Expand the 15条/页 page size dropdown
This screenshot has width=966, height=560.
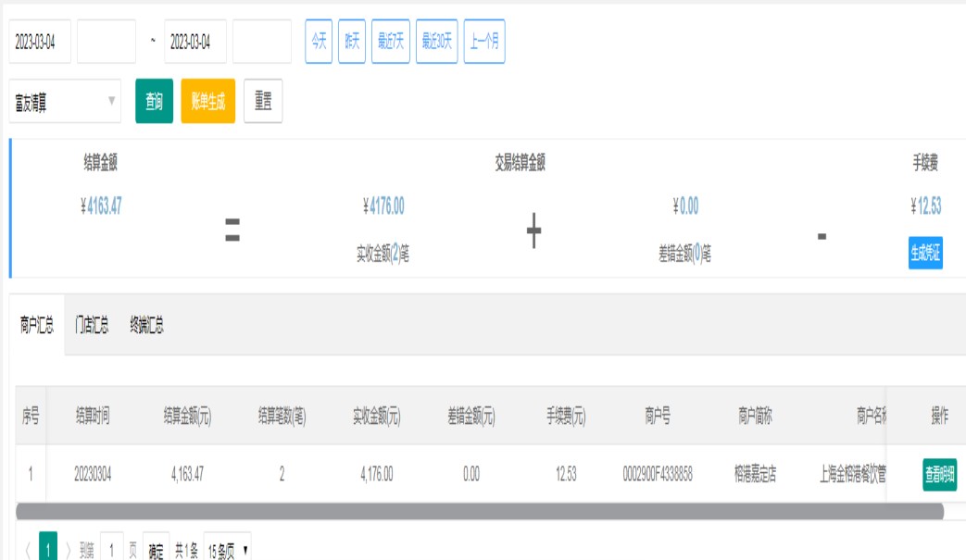[x=227, y=551]
